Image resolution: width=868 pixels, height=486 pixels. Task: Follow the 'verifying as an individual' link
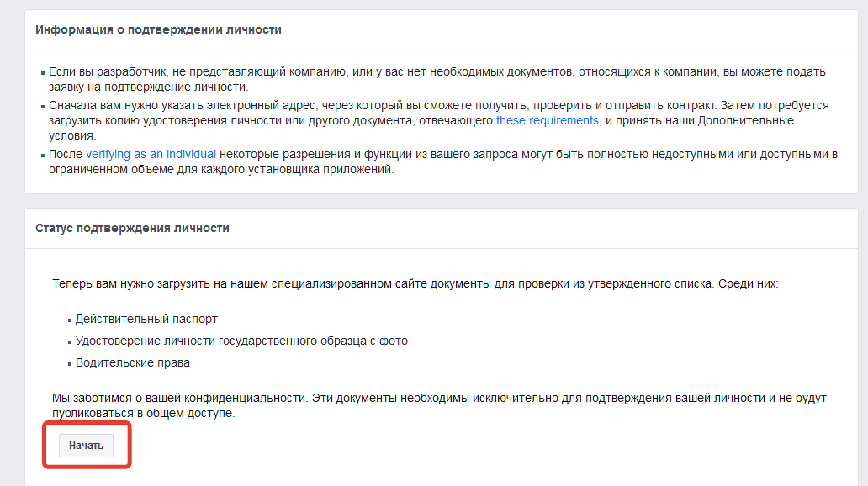click(x=151, y=154)
